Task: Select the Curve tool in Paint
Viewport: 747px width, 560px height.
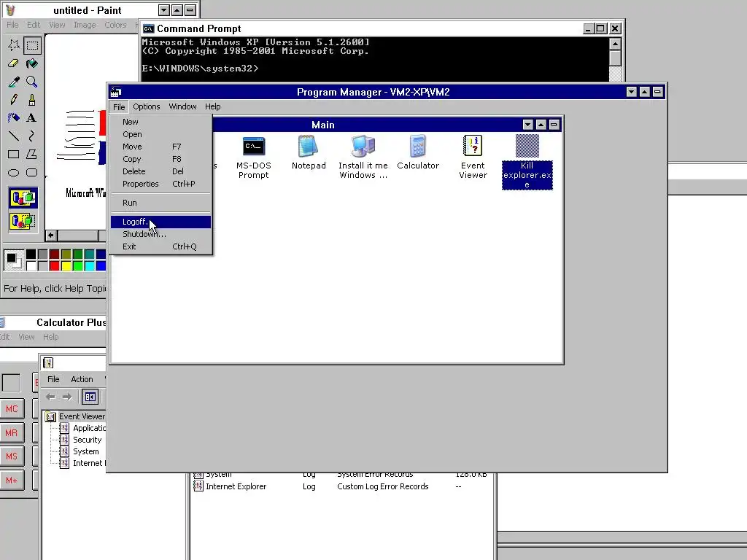Action: coord(32,136)
